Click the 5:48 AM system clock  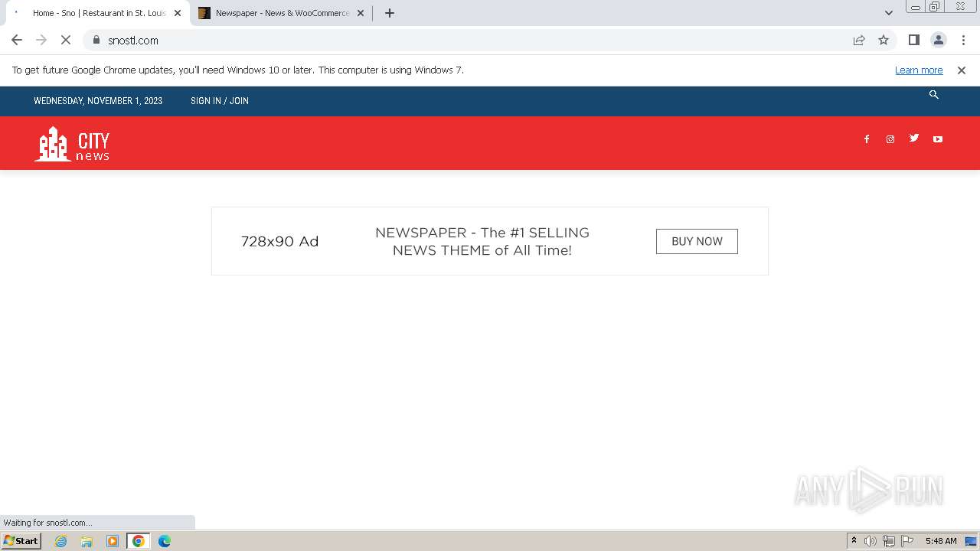point(941,541)
